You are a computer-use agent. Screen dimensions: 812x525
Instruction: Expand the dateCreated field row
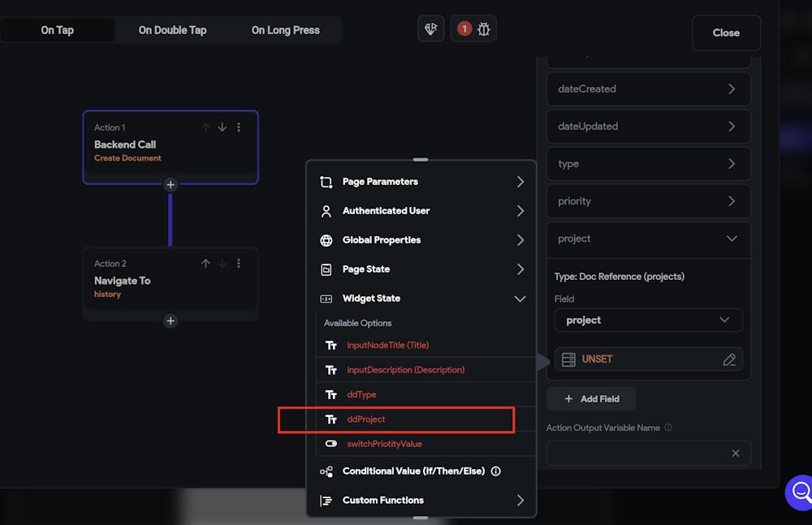click(x=648, y=88)
